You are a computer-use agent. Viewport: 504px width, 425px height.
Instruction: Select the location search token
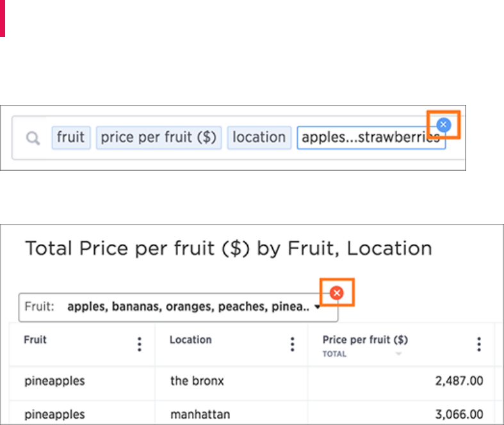point(259,138)
